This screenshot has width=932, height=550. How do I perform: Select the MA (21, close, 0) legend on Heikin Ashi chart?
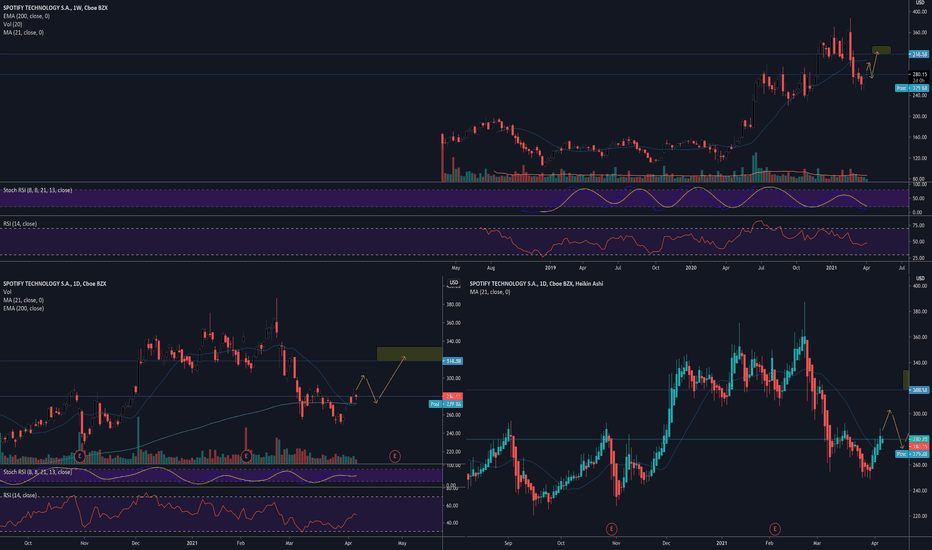(490, 292)
